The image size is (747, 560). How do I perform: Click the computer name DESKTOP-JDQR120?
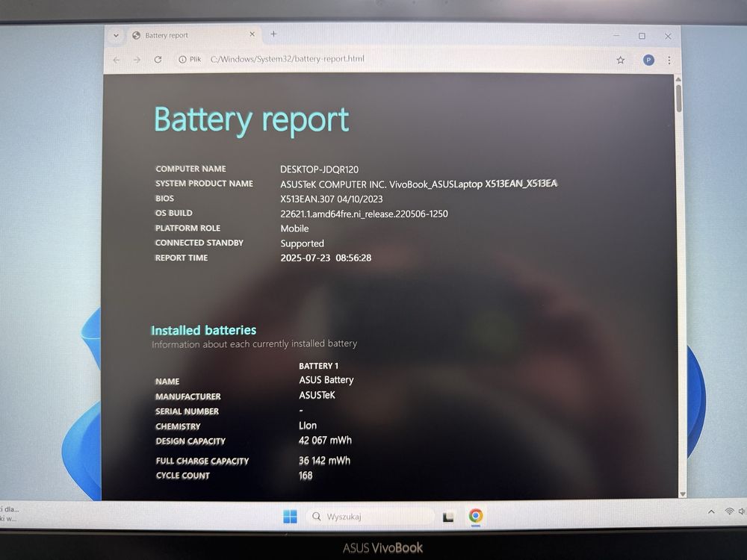click(319, 169)
